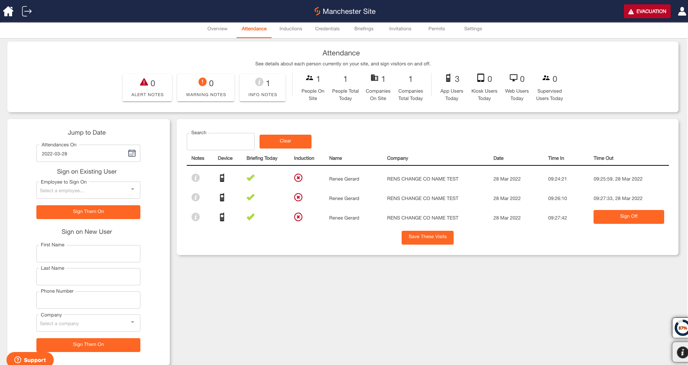688x365 pixels.
Task: Click the Last Name field
Action: [x=88, y=277]
